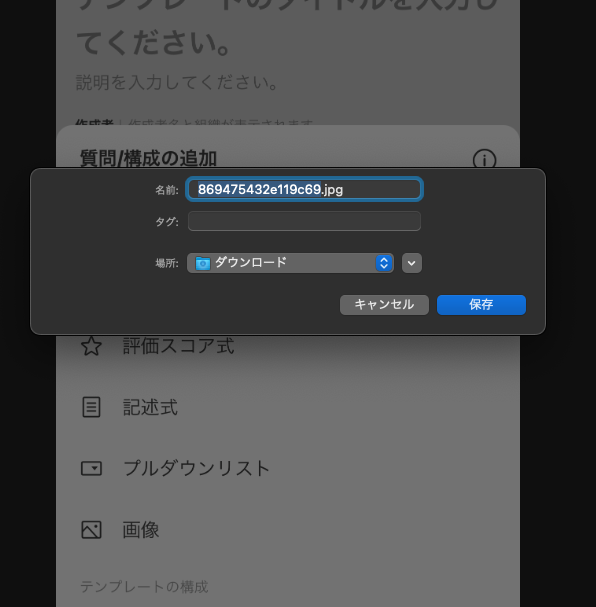
Task: Open the info icon next to 質問/構成の追加
Action: 484,159
